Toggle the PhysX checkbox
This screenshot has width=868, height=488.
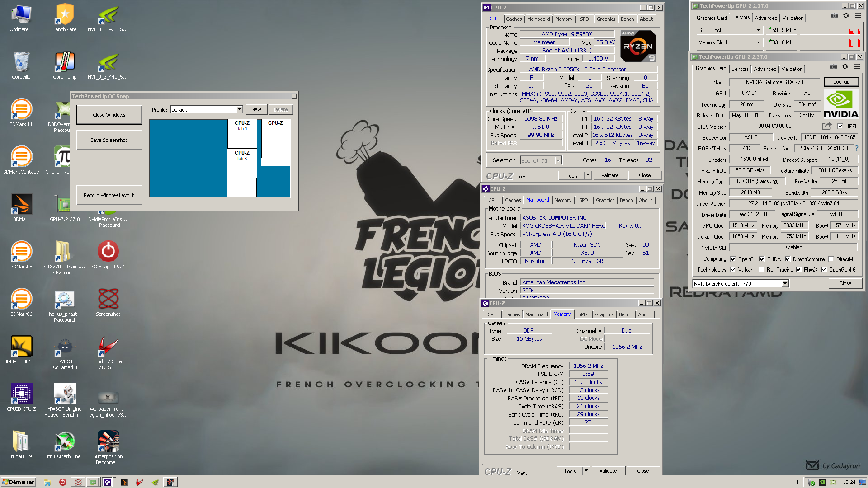click(x=798, y=270)
